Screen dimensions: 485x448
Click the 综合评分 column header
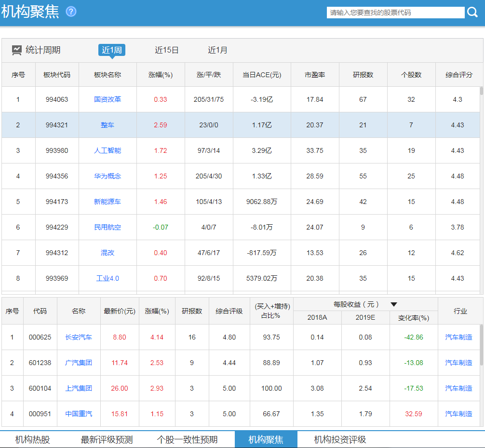[459, 75]
